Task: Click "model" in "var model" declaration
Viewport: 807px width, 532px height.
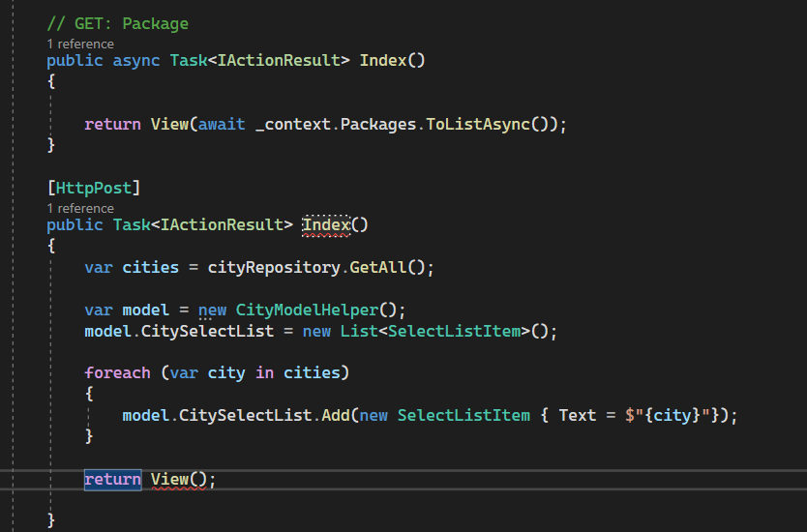Action: coord(146,310)
